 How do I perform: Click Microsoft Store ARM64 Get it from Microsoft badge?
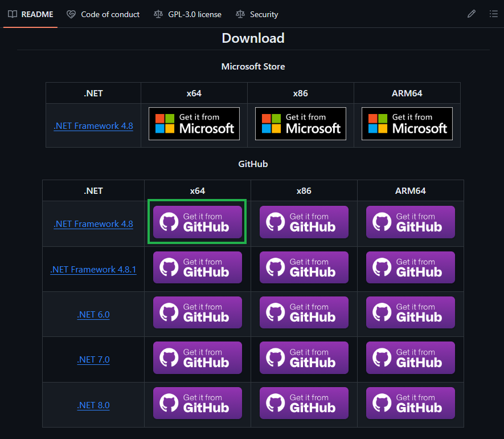(x=407, y=124)
